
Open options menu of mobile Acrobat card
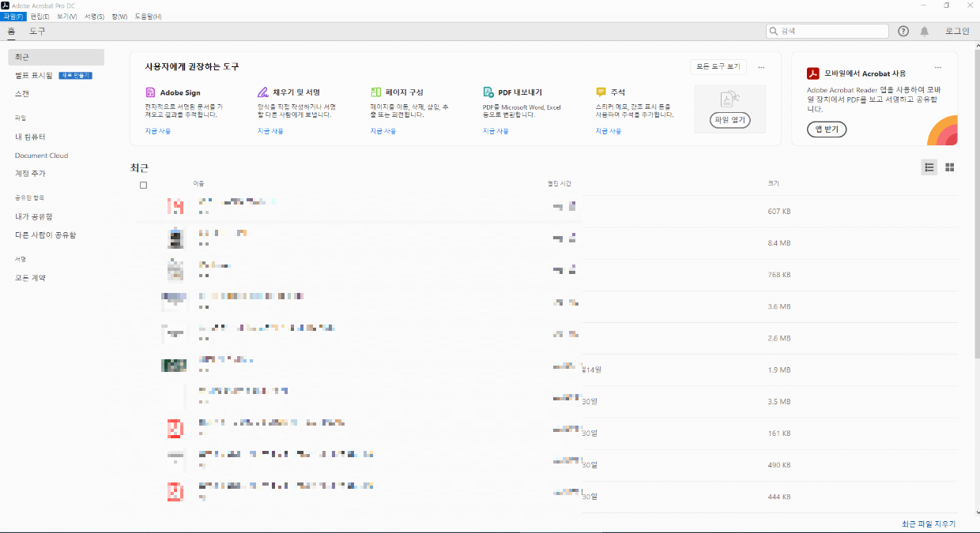pyautogui.click(x=938, y=67)
